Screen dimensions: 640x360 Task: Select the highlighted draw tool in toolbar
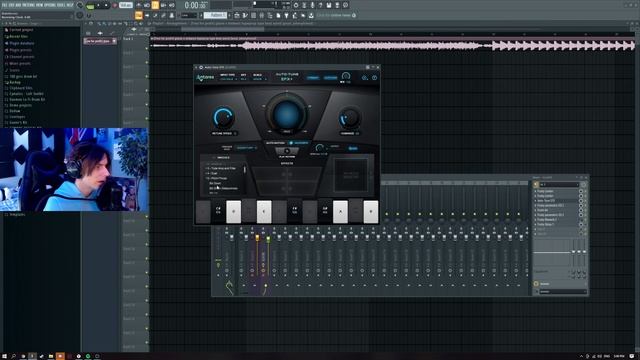pyautogui.click(x=139, y=15)
